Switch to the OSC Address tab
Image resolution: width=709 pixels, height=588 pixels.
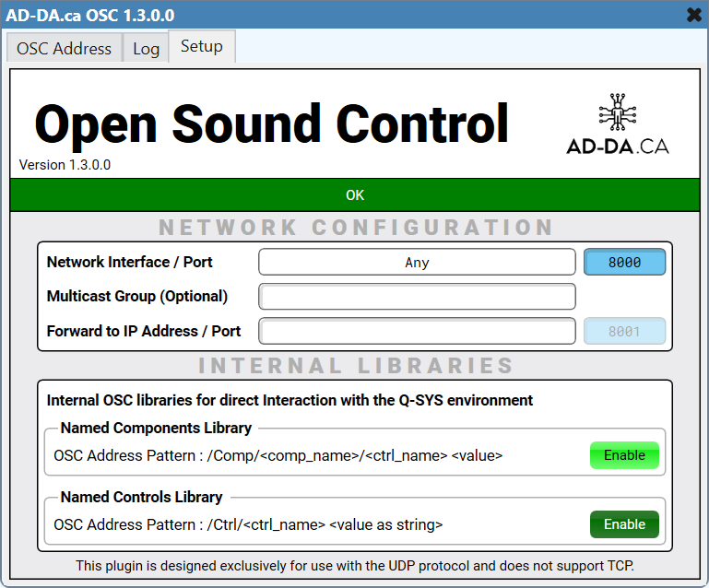64,49
